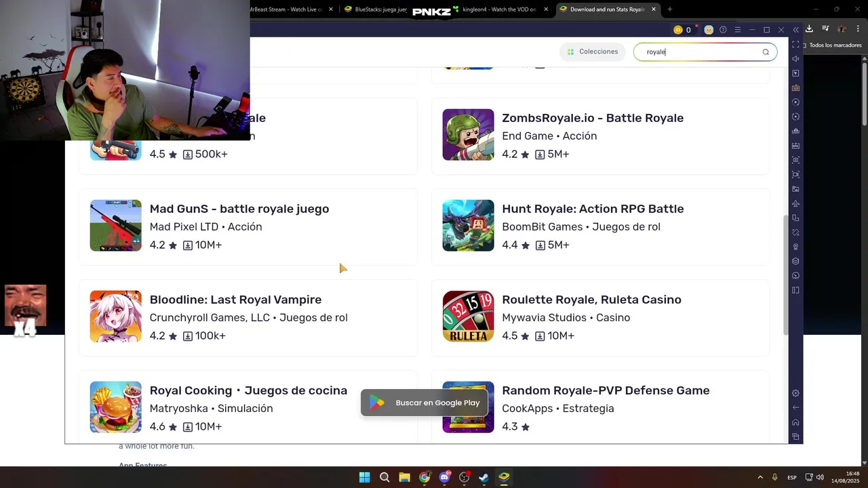Viewport: 868px width, 488px height.
Task: Click the Roulette Royale app icon thumbnail
Action: coord(469,317)
